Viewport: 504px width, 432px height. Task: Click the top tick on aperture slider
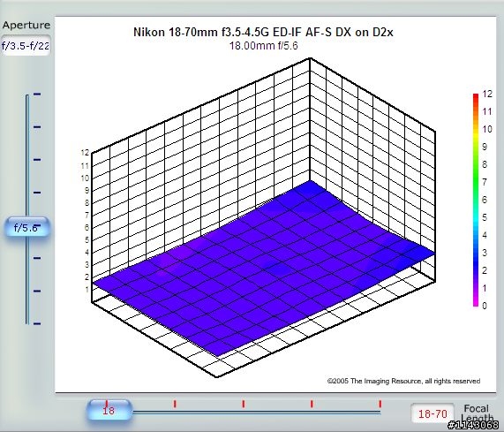coord(37,95)
